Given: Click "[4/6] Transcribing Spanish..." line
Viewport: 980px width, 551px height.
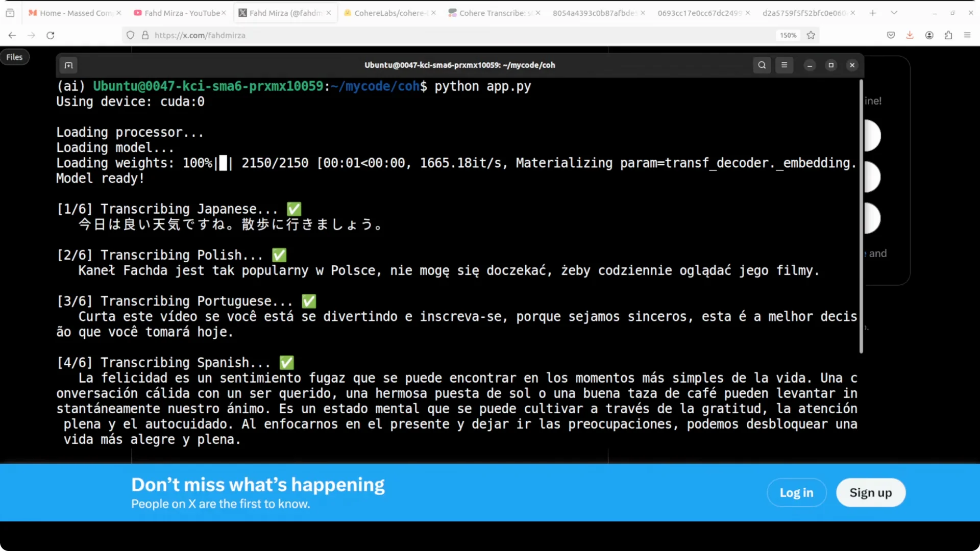Looking at the screenshot, I should coord(175,363).
